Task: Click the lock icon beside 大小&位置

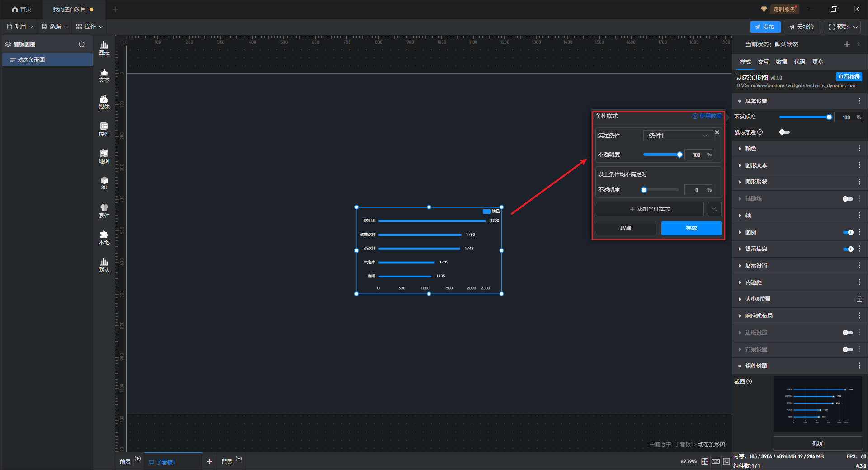Action: (859, 299)
